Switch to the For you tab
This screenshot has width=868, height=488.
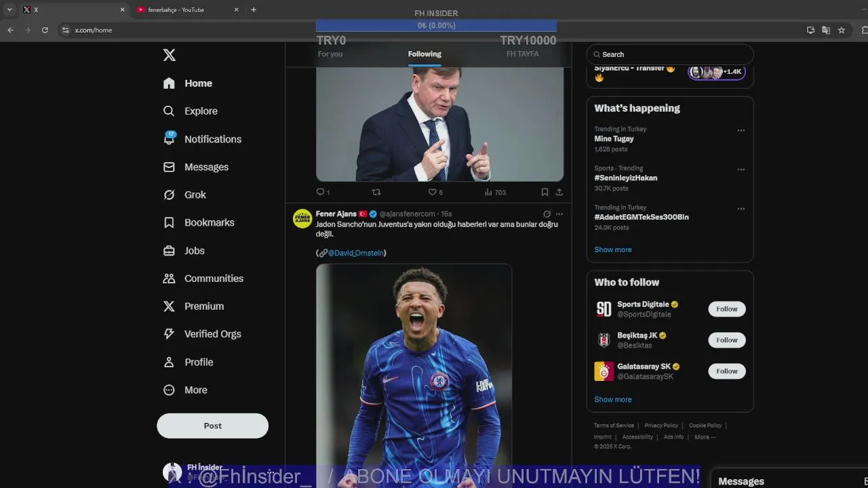[x=330, y=54]
